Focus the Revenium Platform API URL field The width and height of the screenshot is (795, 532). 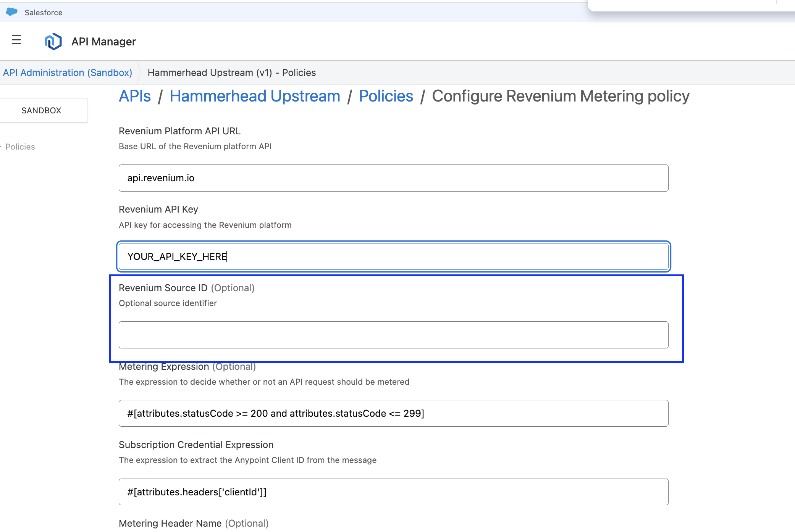pos(393,178)
